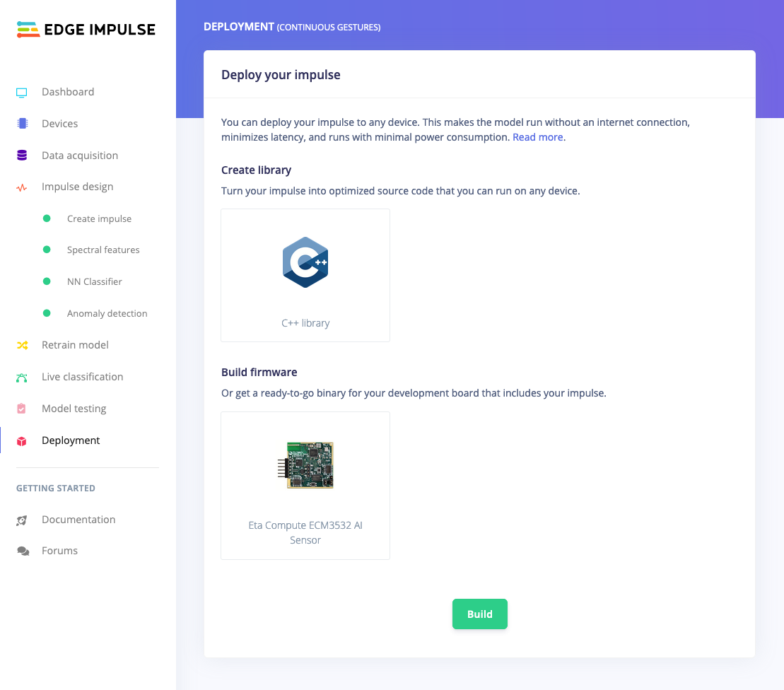Open Data acquisition section

tap(79, 156)
